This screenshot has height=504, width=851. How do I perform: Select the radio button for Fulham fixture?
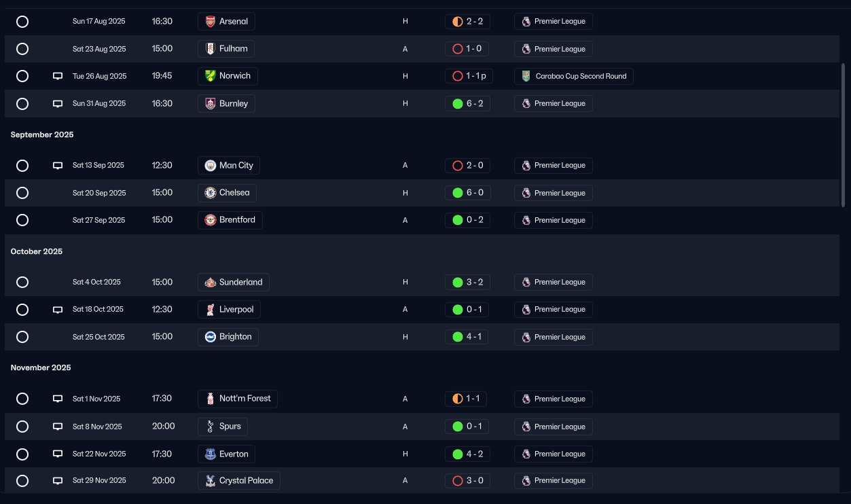coord(22,49)
